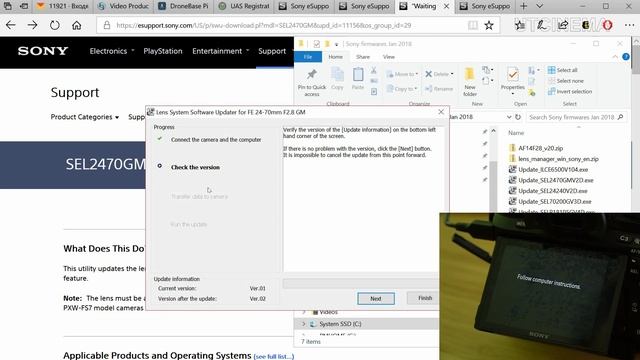
Task: Collapse the Explorer ribbon chevron
Action: click(x=615, y=57)
